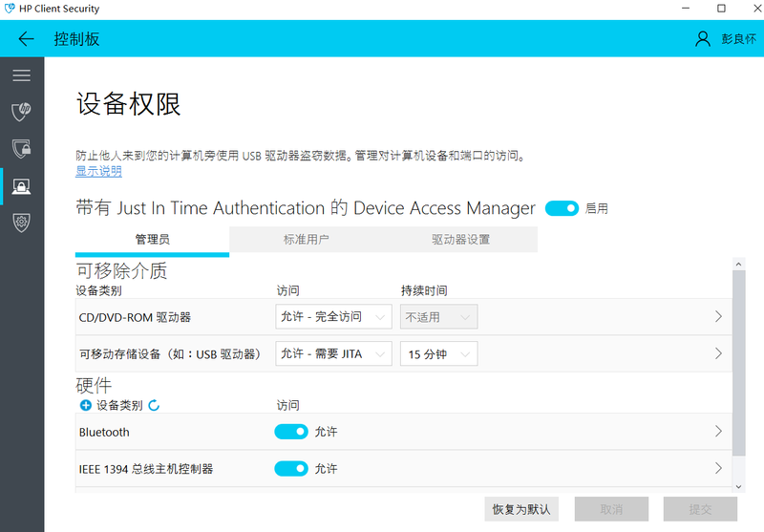Toggle Device Access Manager 启用 switch

pyautogui.click(x=562, y=208)
